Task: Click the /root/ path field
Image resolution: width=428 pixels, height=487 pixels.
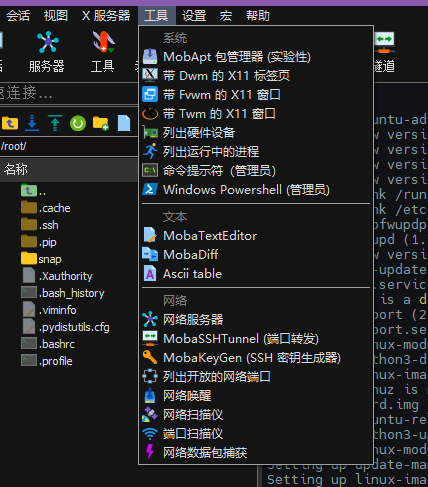Action: coord(69,146)
